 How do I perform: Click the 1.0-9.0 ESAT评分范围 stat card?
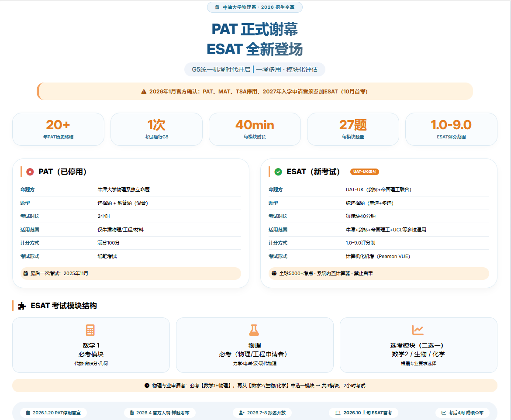[x=451, y=129]
